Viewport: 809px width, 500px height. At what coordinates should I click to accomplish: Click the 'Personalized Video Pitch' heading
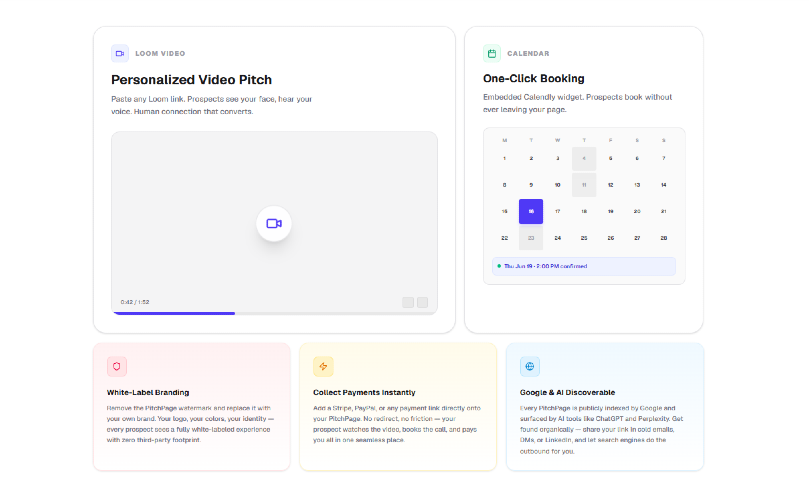(x=191, y=80)
